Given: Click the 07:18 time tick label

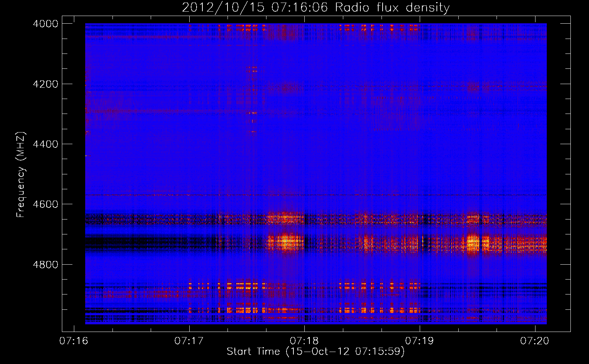Looking at the screenshot, I should click(304, 341).
